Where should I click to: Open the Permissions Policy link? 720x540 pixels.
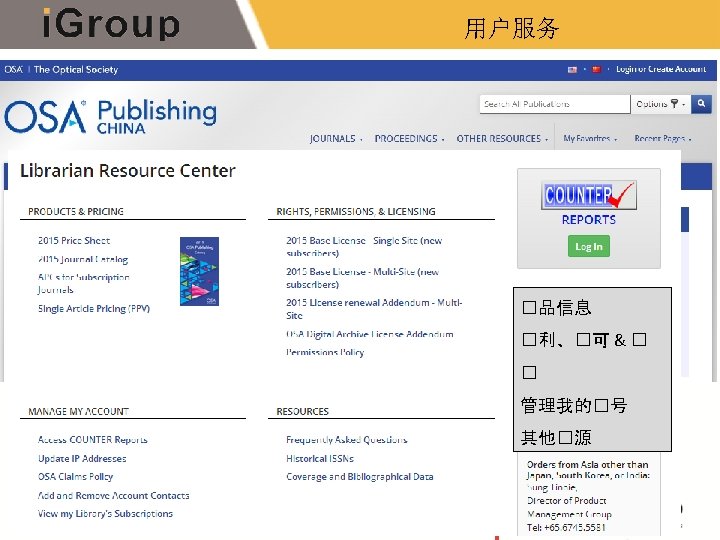tap(325, 352)
